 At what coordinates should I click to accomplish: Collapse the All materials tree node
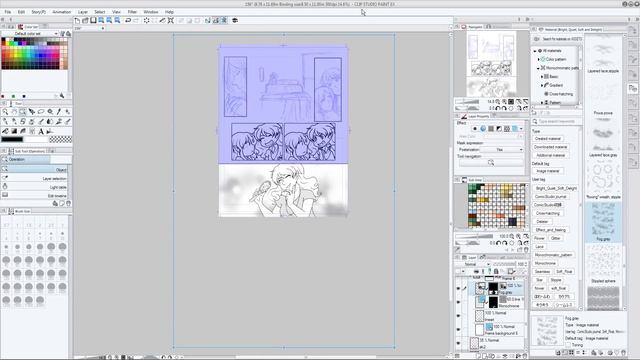click(535, 51)
